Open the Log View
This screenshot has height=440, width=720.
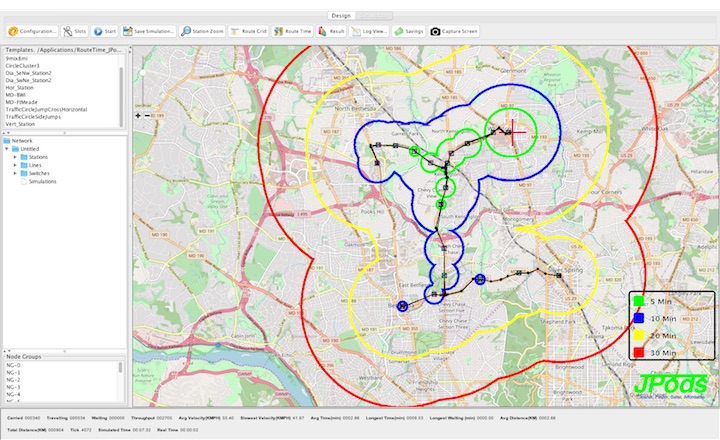click(x=369, y=31)
